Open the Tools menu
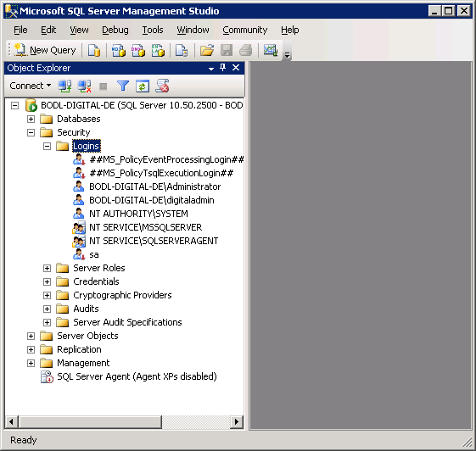Viewport: 476px width, 451px height. click(153, 30)
